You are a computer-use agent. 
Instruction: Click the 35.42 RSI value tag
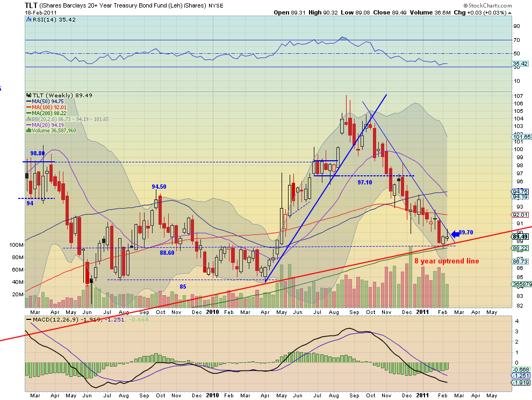click(520, 63)
